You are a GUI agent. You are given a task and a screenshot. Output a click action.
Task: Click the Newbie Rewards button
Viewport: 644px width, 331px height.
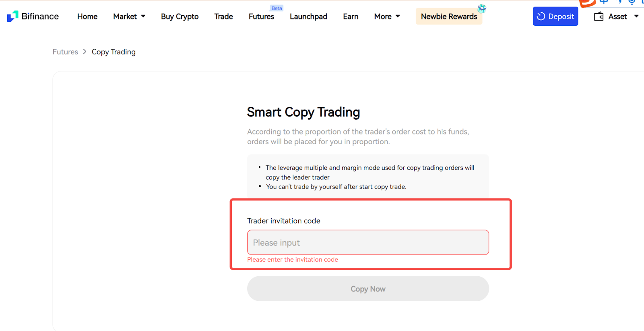449,17
